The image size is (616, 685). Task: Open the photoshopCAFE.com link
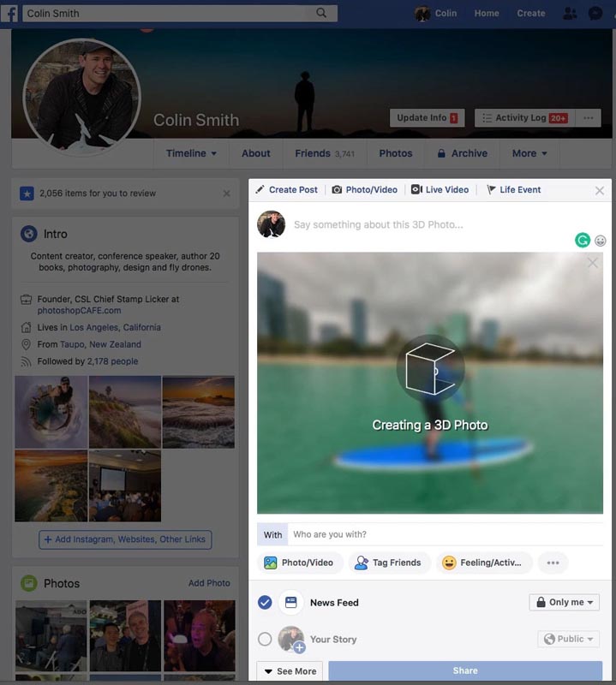[x=79, y=311]
